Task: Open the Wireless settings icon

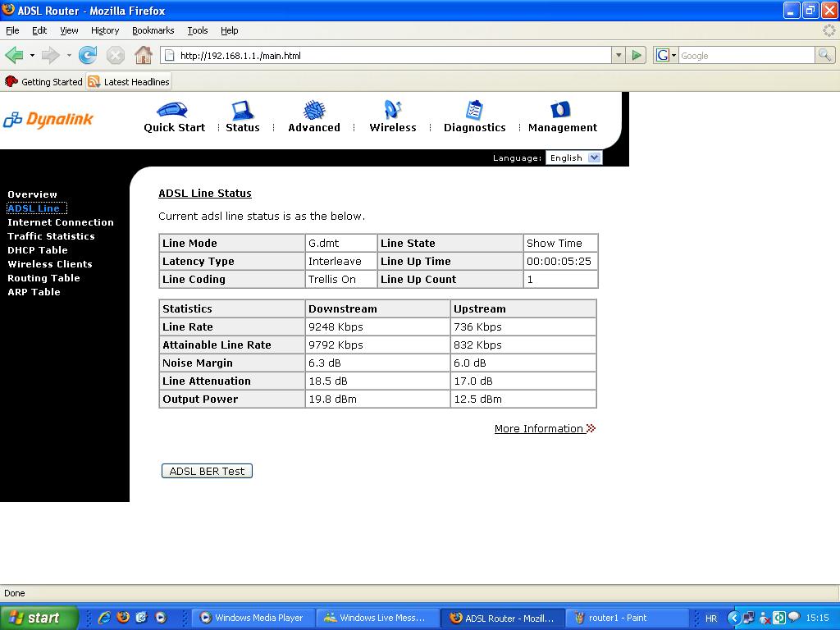Action: 392,111
